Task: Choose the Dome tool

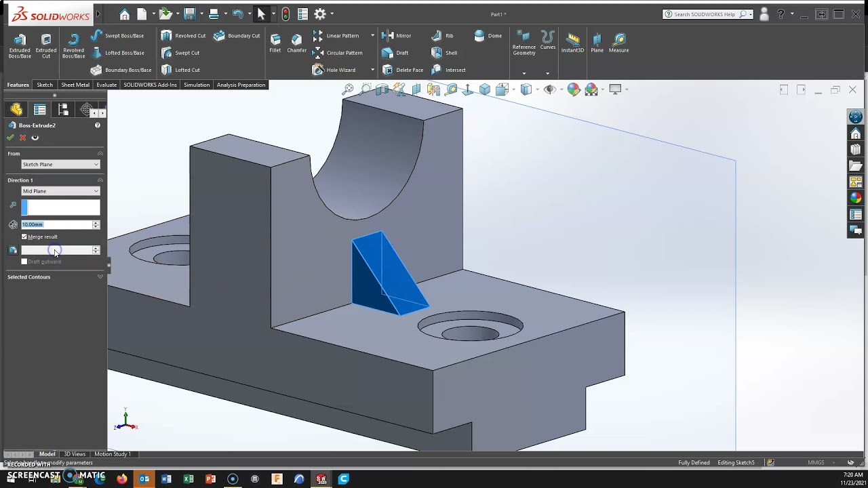Action: [488, 35]
